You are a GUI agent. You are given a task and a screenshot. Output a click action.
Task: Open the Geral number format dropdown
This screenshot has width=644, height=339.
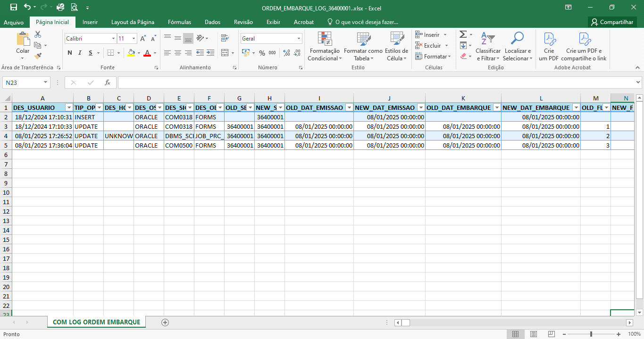(299, 39)
